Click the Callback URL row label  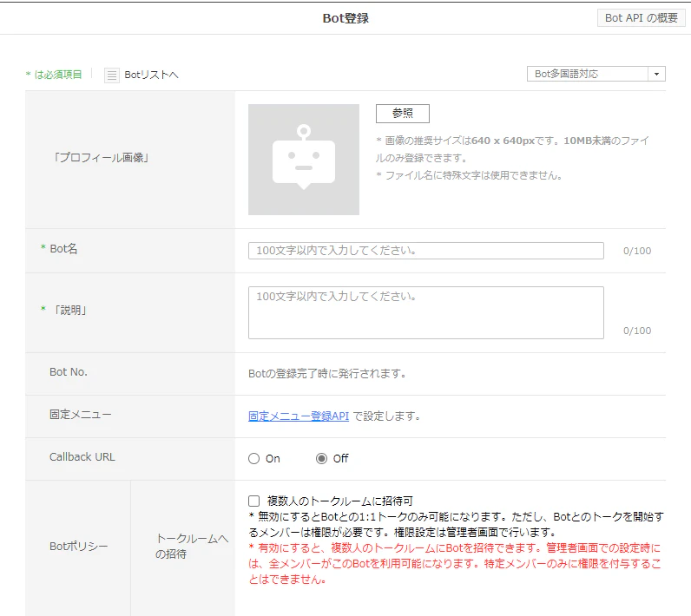pos(82,457)
